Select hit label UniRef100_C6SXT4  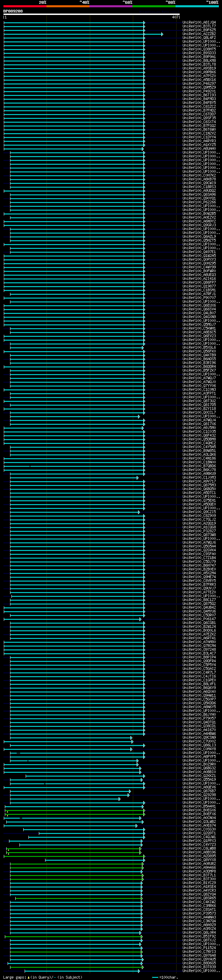coord(199,122)
